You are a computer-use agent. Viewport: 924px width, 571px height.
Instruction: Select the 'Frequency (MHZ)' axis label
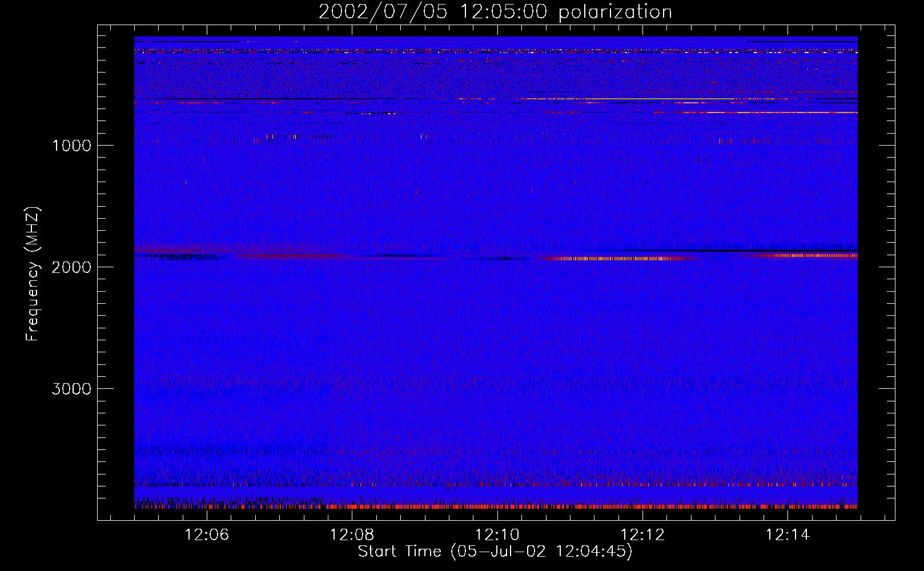(33, 274)
